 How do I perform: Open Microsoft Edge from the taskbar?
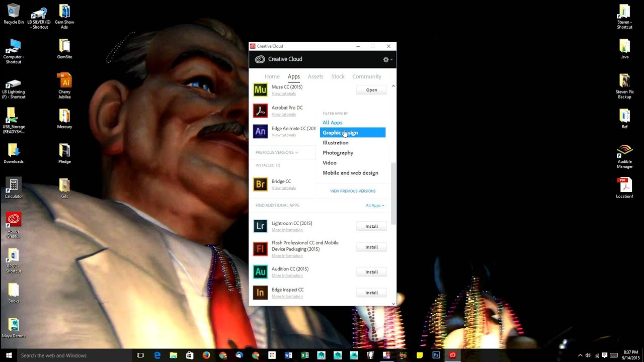click(x=157, y=355)
